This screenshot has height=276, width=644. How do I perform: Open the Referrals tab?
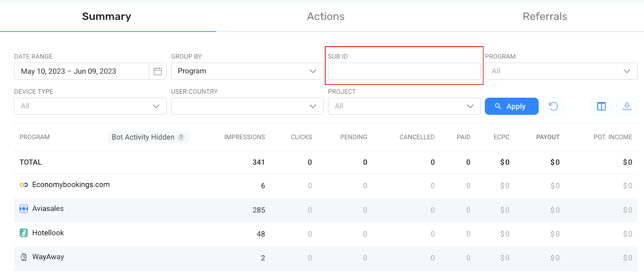click(545, 16)
